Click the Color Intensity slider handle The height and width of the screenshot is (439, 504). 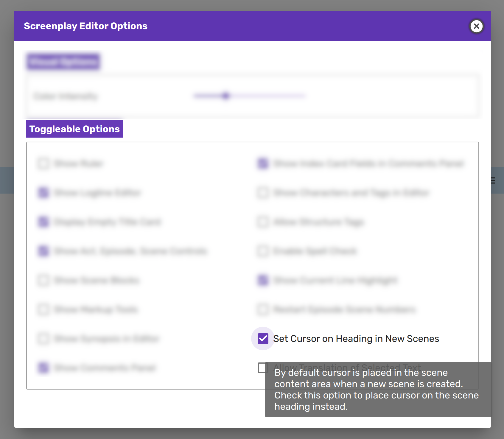(x=226, y=96)
